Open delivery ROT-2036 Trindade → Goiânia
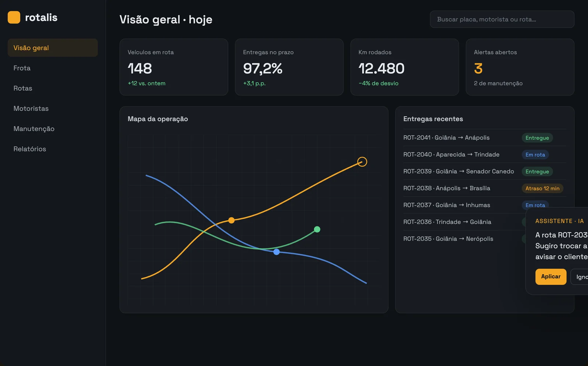The image size is (588, 366). 465,222
